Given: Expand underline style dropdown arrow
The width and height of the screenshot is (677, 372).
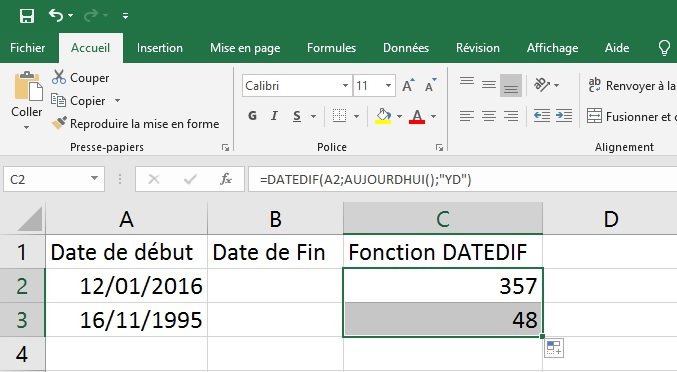Looking at the screenshot, I should click(313, 116).
